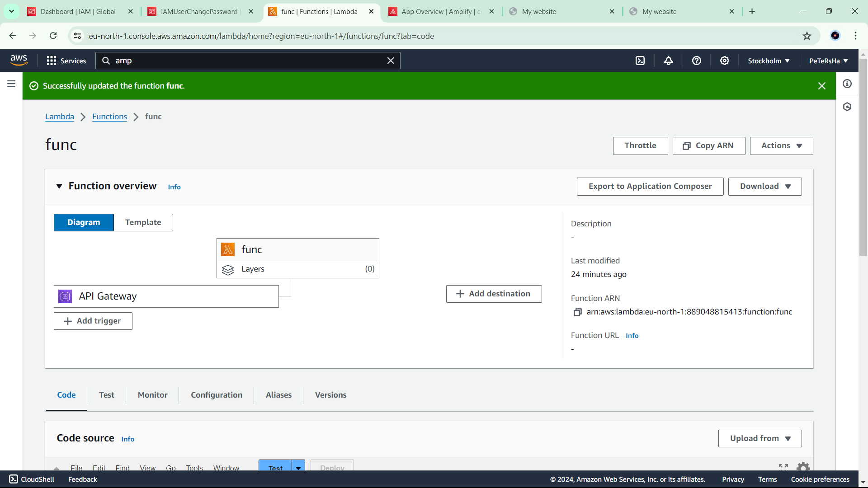This screenshot has height=488, width=868.
Task: Copy function ARN using the copy icon
Action: 577,312
